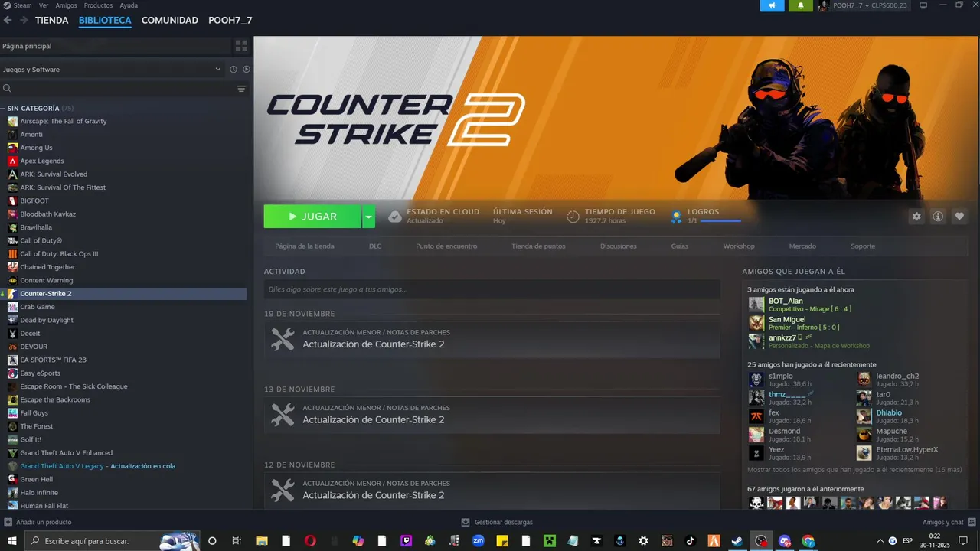980x551 pixels.
Task: Open notifications bell icon
Action: (801, 5)
